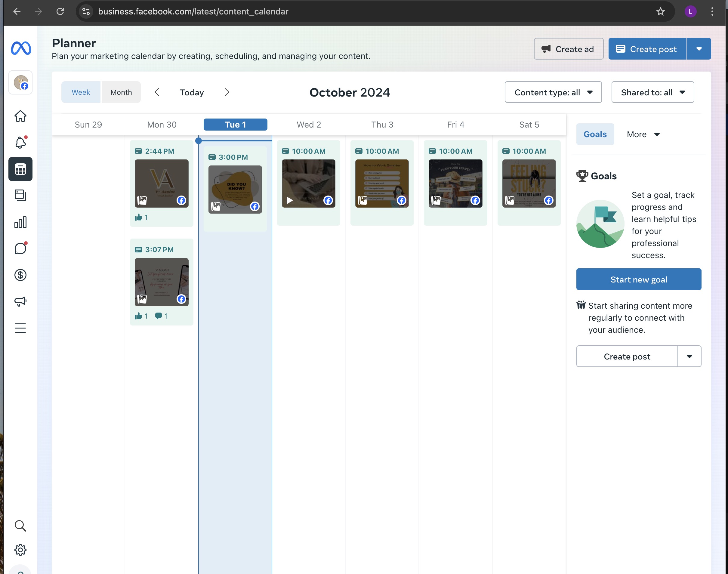Image resolution: width=728 pixels, height=574 pixels.
Task: Click the sidebar search magnifier icon
Action: 20,526
